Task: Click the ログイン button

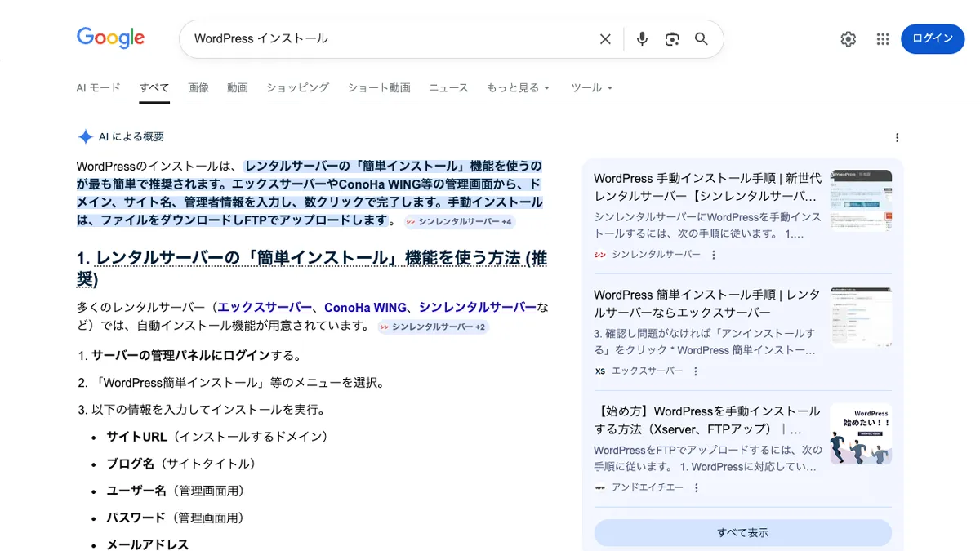Action: coord(933,38)
